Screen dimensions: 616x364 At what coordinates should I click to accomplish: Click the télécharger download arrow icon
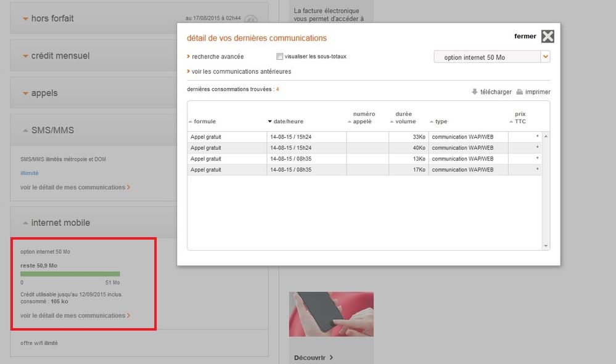(x=475, y=91)
